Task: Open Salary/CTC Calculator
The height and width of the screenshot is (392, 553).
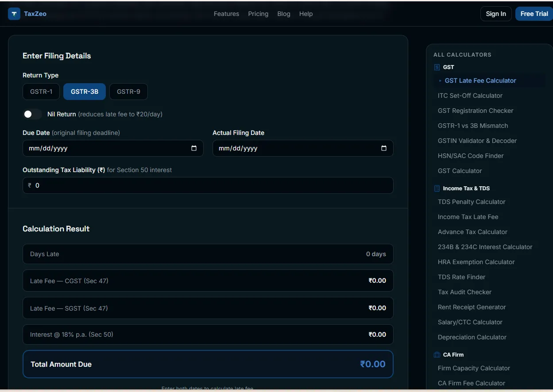Action: [x=470, y=322]
